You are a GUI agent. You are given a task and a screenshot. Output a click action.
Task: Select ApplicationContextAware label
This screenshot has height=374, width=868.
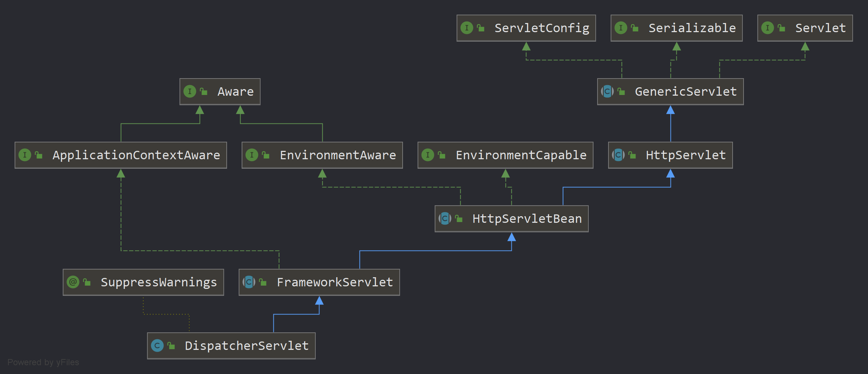tap(137, 155)
